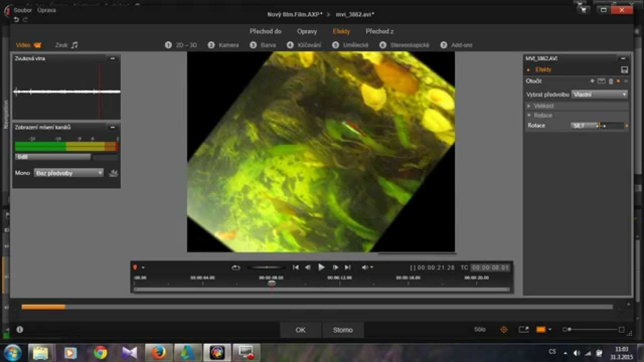
Task: Open the media player taskbar icon
Action: pos(70,353)
